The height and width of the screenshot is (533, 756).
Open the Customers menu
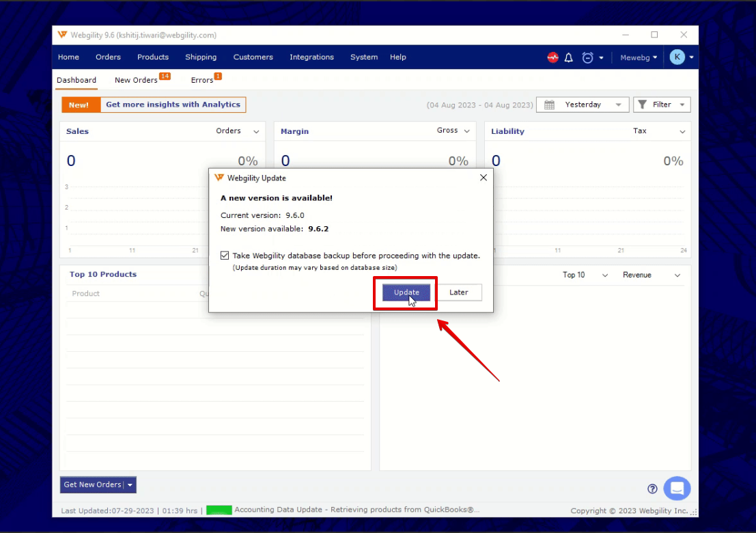(x=253, y=57)
